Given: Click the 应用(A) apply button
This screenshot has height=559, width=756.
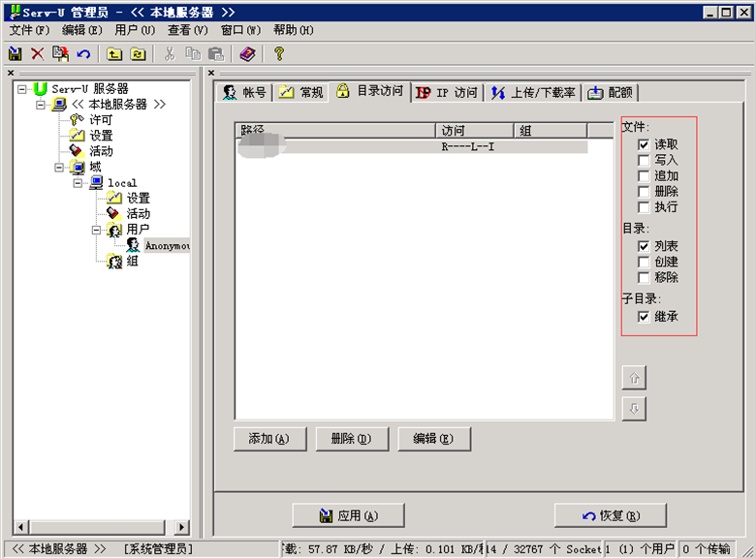Looking at the screenshot, I should [348, 515].
